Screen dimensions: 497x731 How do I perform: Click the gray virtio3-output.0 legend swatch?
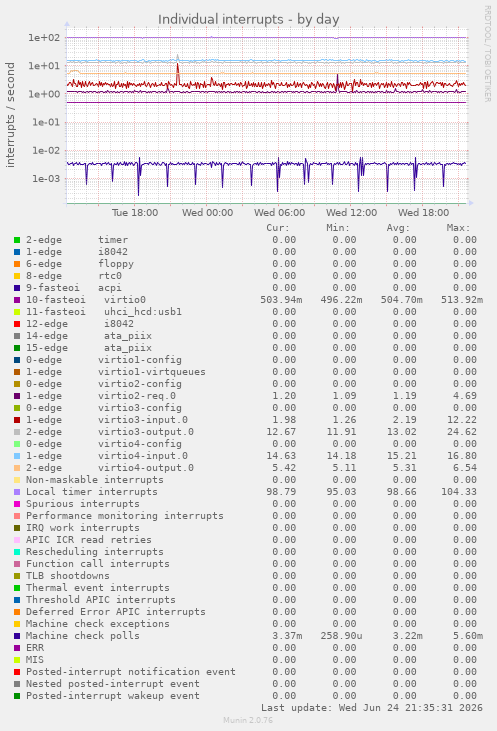click(x=17, y=432)
